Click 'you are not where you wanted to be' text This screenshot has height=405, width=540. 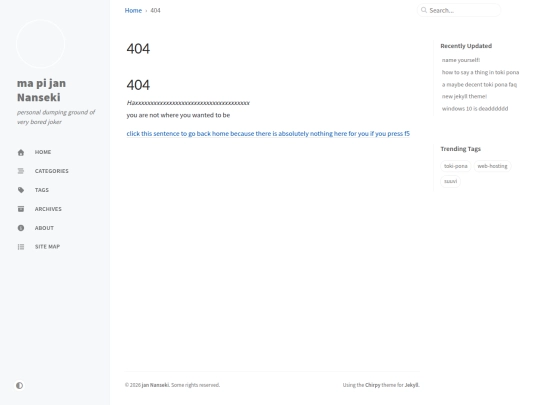coord(178,115)
